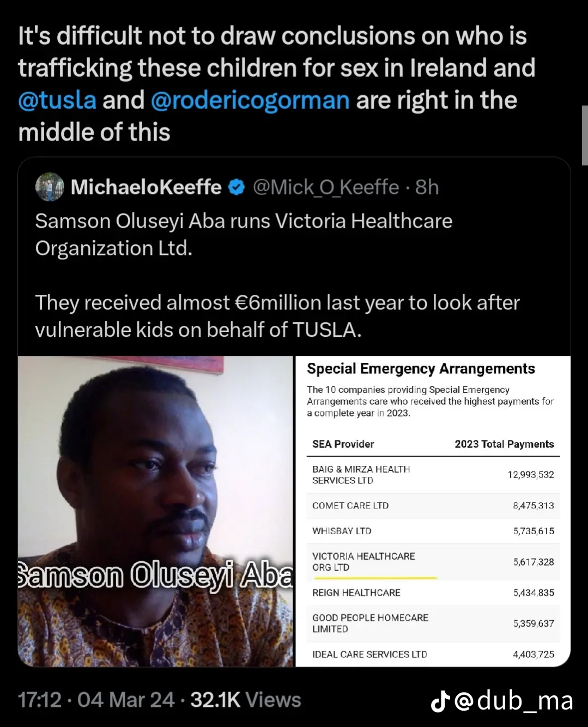
Task: Click the BAIG & MIRZA HEALTH SERVICES row
Action: [x=433, y=475]
